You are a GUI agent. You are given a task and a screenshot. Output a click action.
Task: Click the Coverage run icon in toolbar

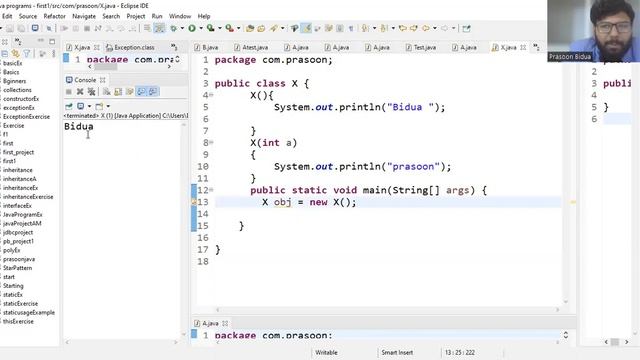tap(210, 28)
